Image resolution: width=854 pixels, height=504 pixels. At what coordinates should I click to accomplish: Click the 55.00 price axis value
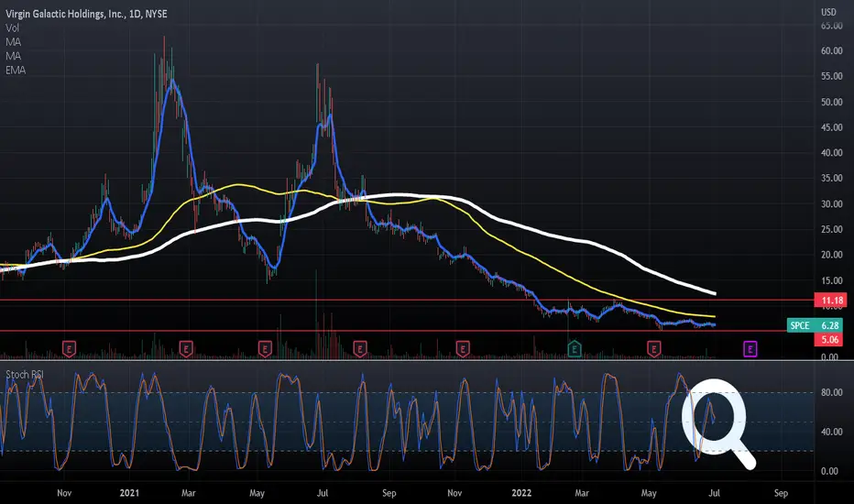coord(832,76)
